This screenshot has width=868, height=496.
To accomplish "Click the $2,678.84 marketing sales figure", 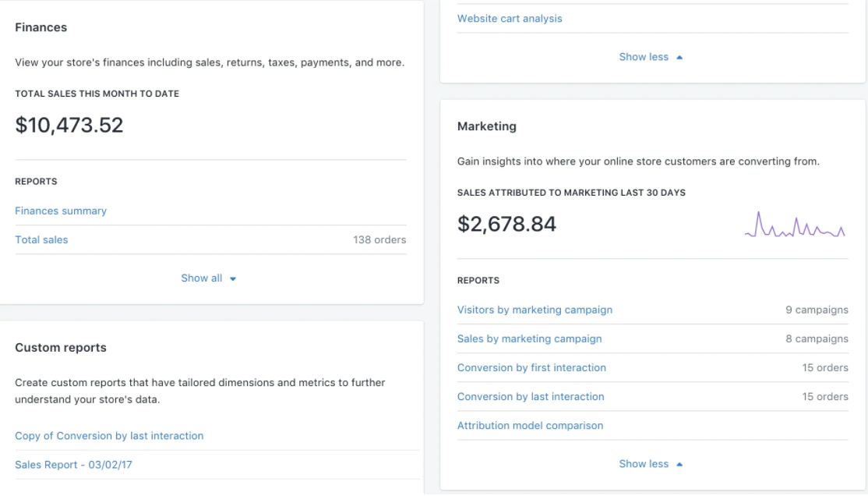I will click(506, 225).
